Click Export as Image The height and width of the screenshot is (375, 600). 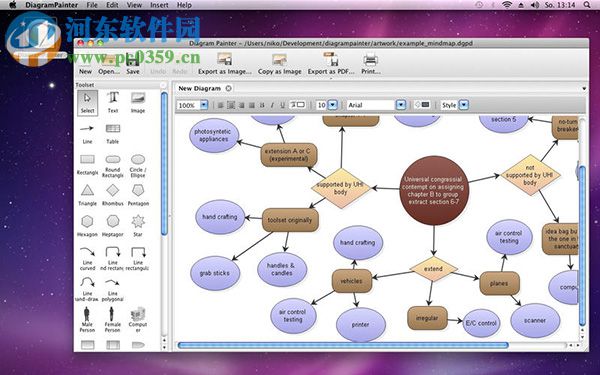(x=225, y=64)
